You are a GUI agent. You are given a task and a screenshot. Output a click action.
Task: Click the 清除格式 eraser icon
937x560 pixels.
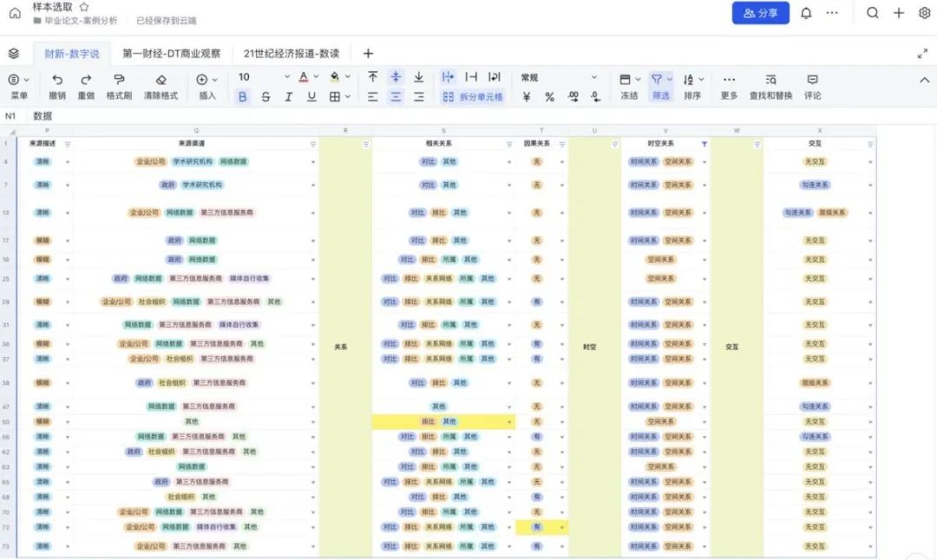click(161, 80)
